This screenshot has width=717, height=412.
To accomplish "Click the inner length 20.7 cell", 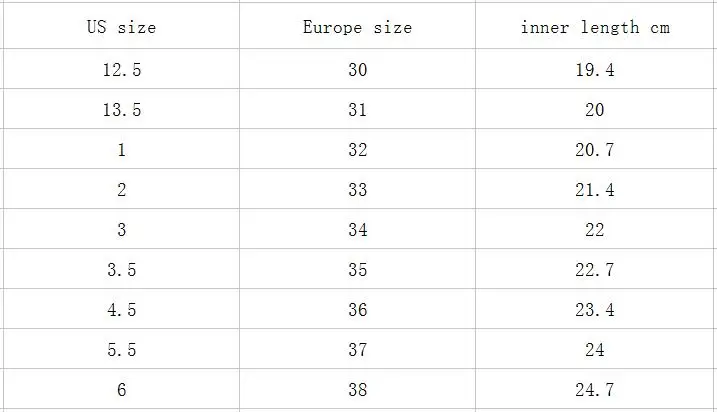I will 595,149.
